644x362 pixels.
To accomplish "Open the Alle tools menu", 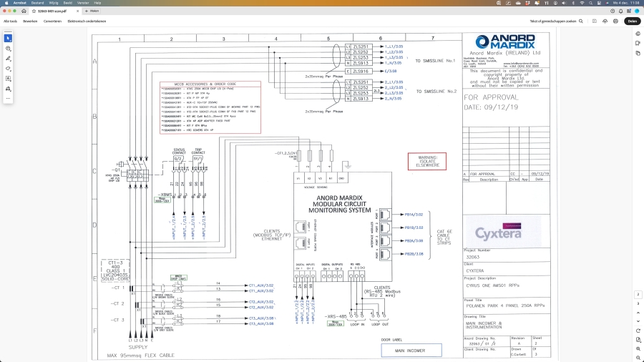I will pyautogui.click(x=10, y=21).
